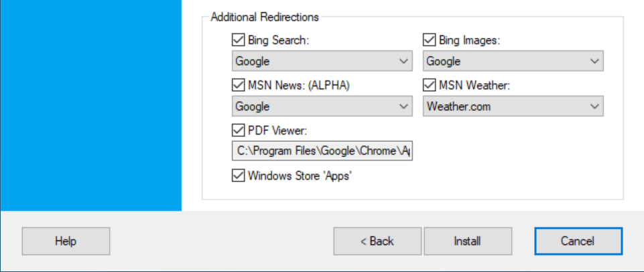The width and height of the screenshot is (644, 272).
Task: Click the PDF Viewer path input field
Action: (x=322, y=151)
